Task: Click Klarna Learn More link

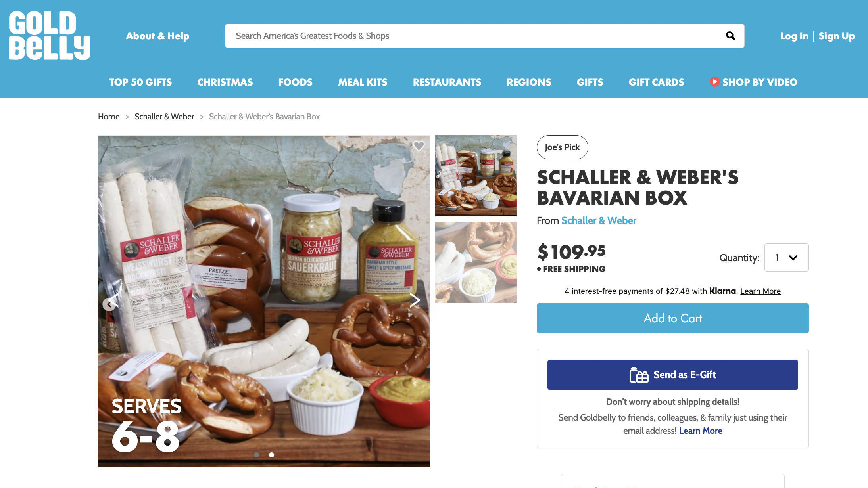Action: [760, 291]
